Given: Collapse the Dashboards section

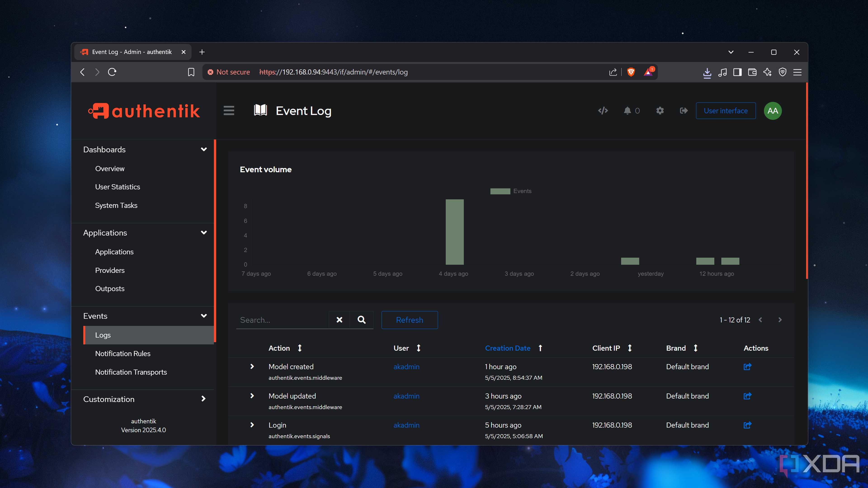Looking at the screenshot, I should point(204,149).
